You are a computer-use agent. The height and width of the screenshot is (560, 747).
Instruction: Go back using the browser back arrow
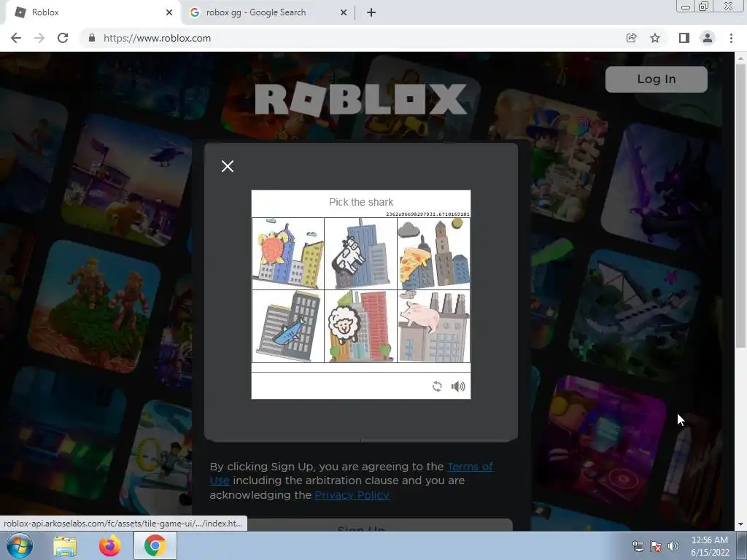tap(16, 38)
